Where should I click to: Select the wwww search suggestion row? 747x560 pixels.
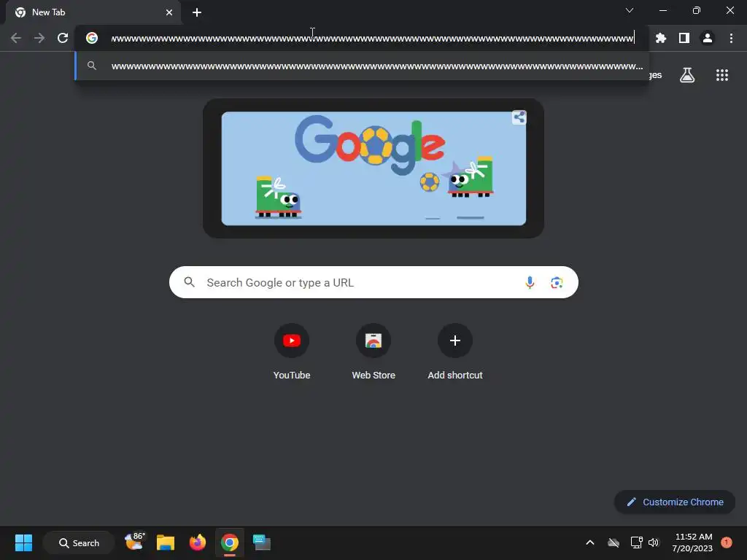(x=362, y=66)
